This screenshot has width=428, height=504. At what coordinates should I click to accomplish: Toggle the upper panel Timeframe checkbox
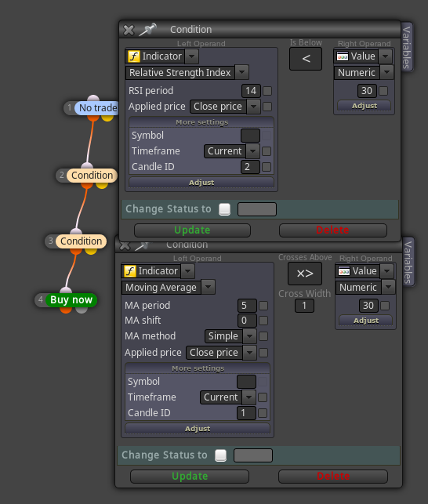267,151
